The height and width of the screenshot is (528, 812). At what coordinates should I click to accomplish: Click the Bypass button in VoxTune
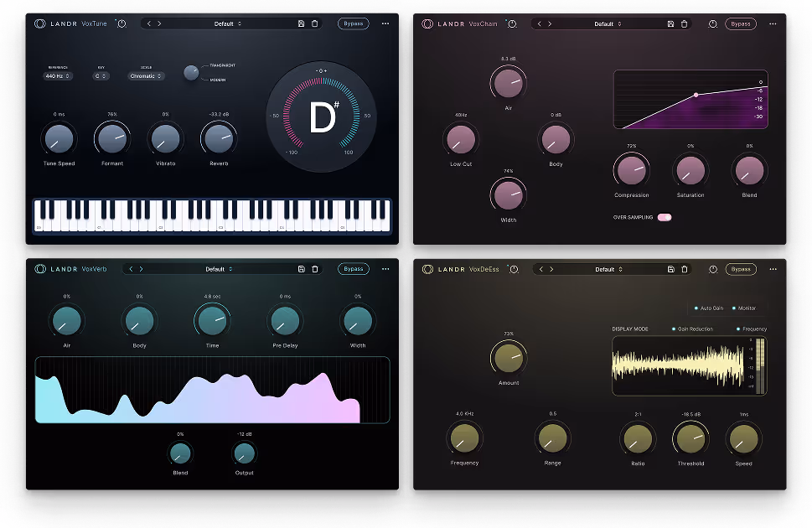pyautogui.click(x=353, y=23)
